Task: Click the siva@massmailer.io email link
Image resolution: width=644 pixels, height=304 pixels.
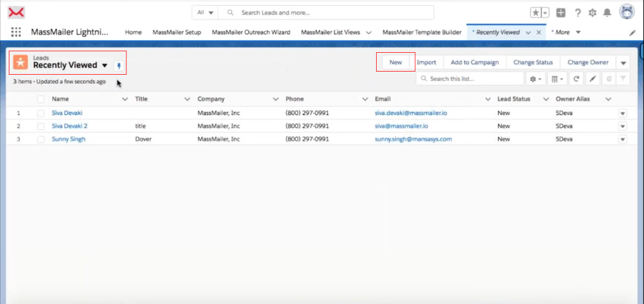Action: (401, 126)
